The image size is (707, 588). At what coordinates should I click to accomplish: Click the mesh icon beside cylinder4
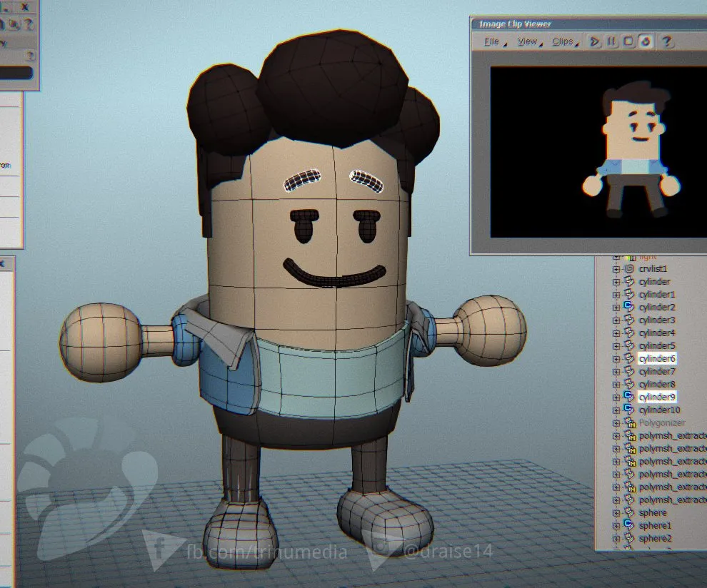click(x=629, y=333)
